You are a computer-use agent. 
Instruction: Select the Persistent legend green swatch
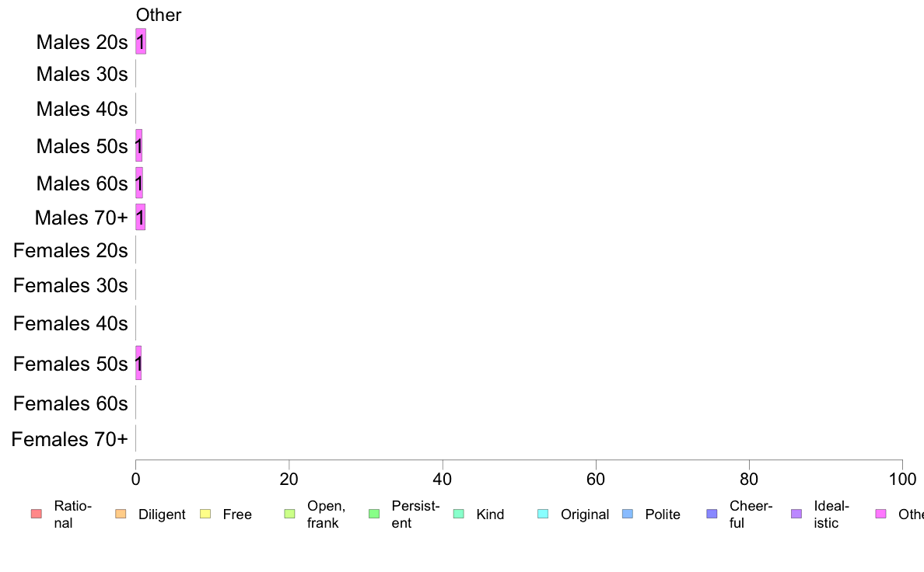[x=374, y=514]
